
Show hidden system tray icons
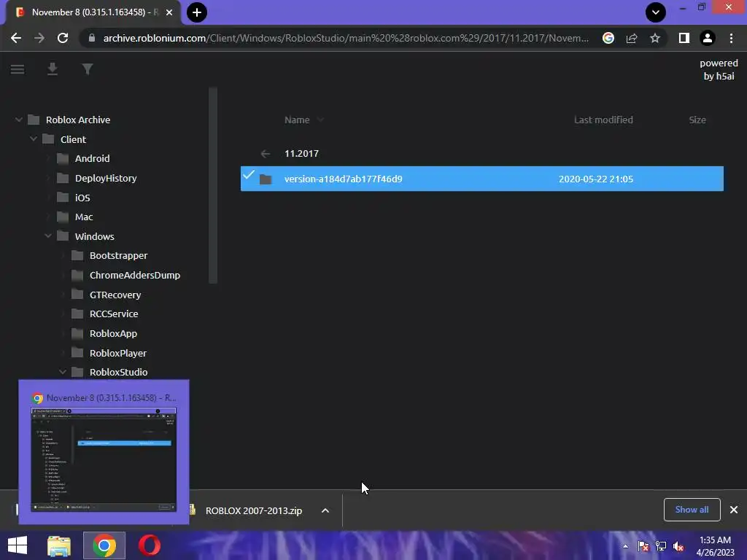[625, 546]
